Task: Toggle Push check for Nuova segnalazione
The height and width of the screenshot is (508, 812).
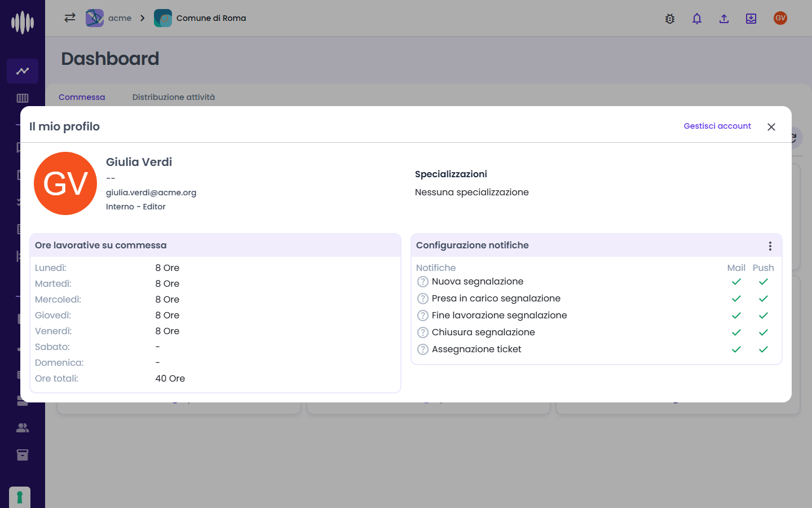Action: [764, 282]
